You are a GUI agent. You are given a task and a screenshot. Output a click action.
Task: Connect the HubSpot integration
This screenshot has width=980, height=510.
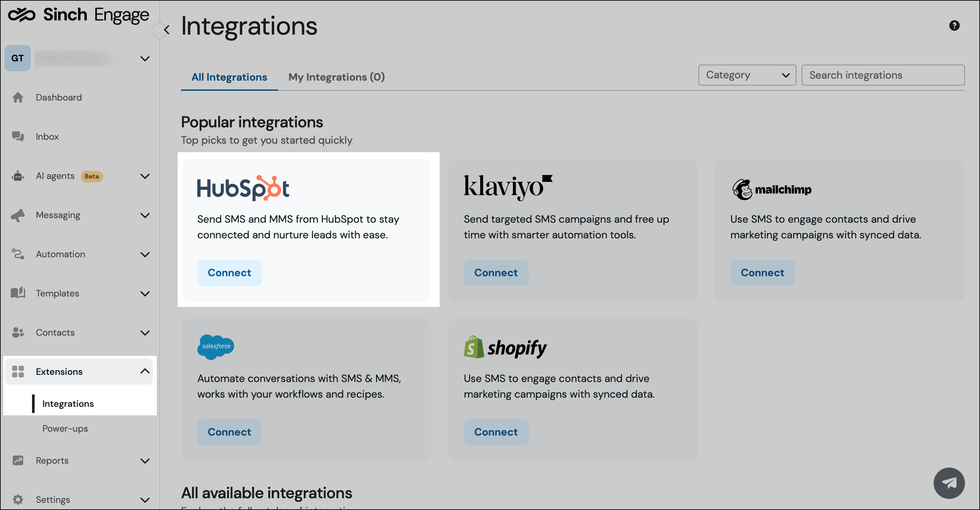(x=229, y=273)
